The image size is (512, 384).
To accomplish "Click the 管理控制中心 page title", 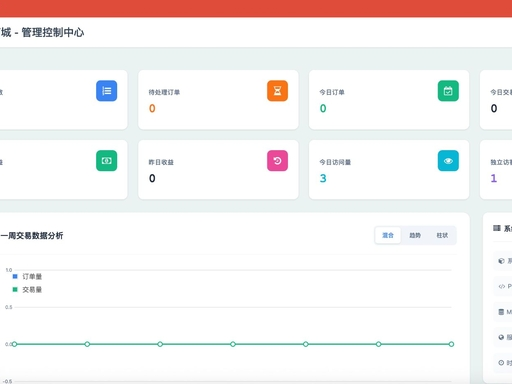I will 53,32.
